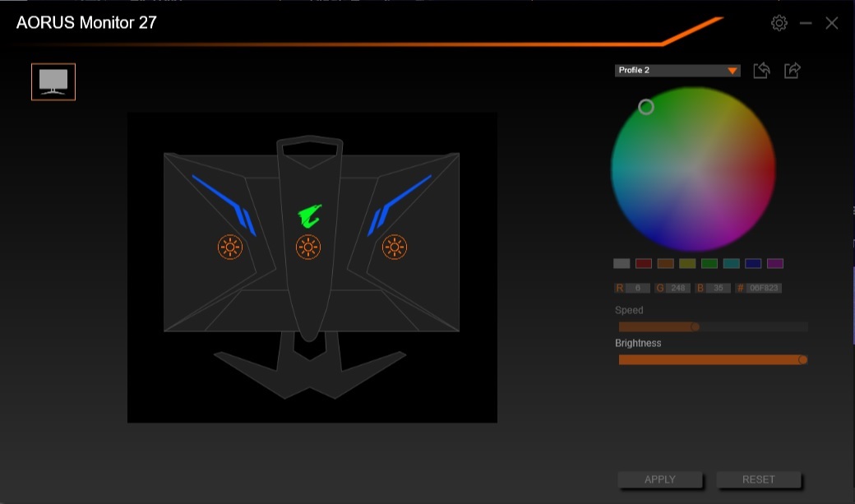Expand the Profile 2 dropdown
The height and width of the screenshot is (504, 855).
(677, 71)
